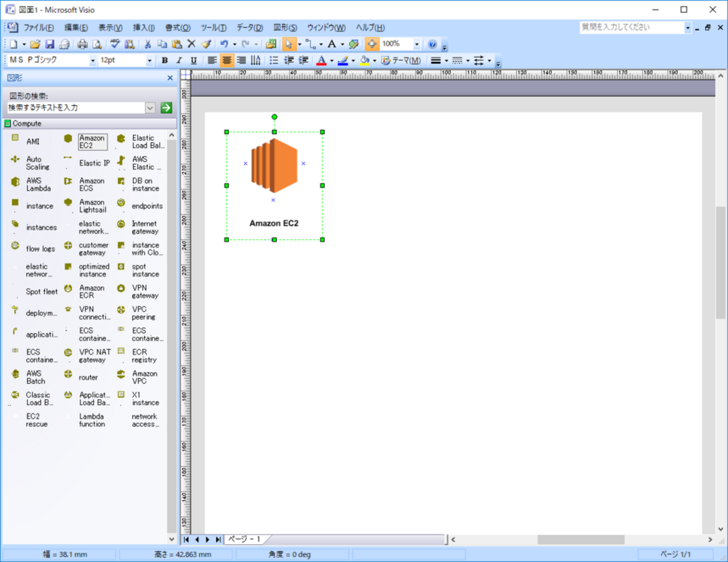Click the テーマ(M) theme button
Screen dimensions: 728x562
pyautogui.click(x=401, y=60)
